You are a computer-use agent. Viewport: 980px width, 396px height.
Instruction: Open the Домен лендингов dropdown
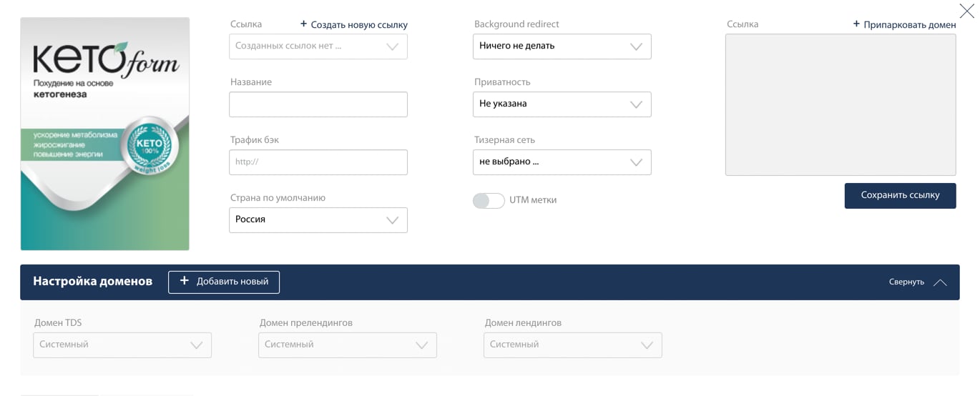[573, 345]
